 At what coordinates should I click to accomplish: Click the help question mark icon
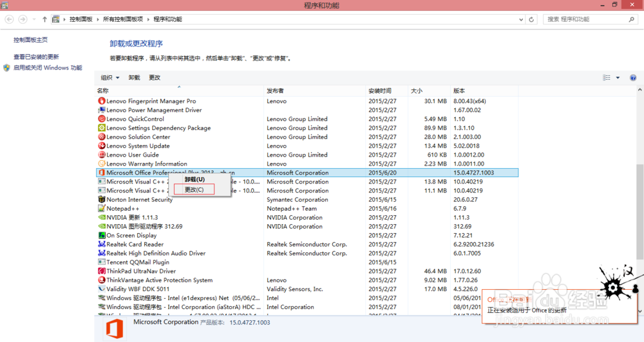point(633,77)
